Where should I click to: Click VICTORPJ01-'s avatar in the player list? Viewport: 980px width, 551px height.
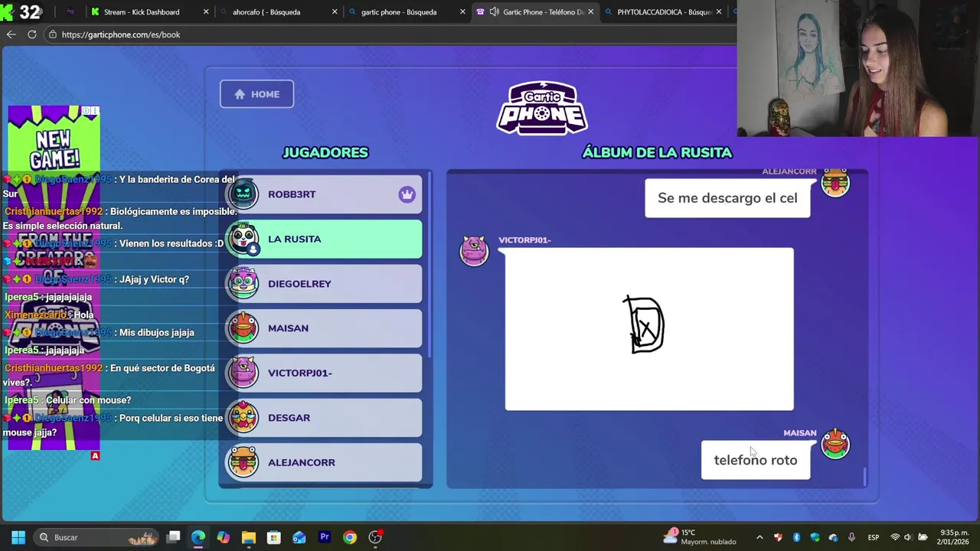click(243, 373)
